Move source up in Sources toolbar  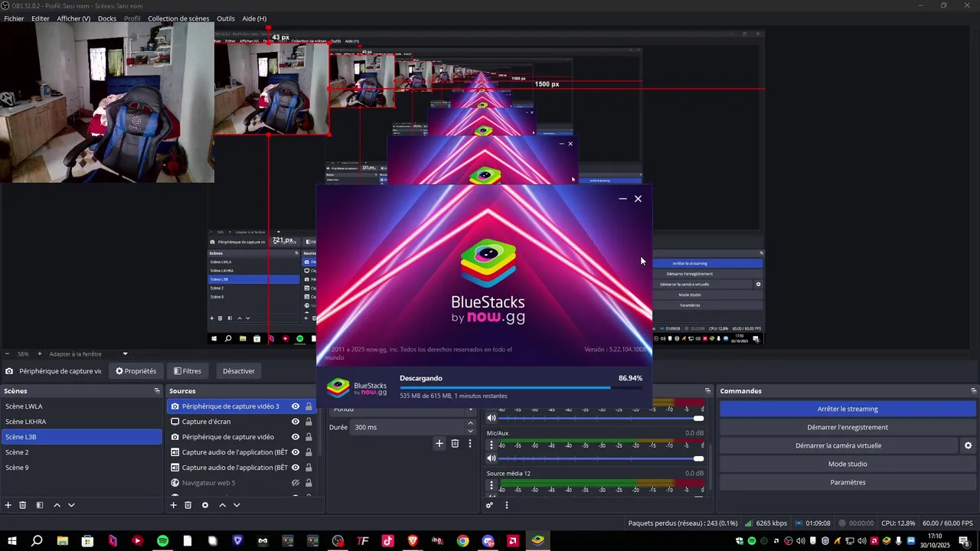click(x=222, y=505)
